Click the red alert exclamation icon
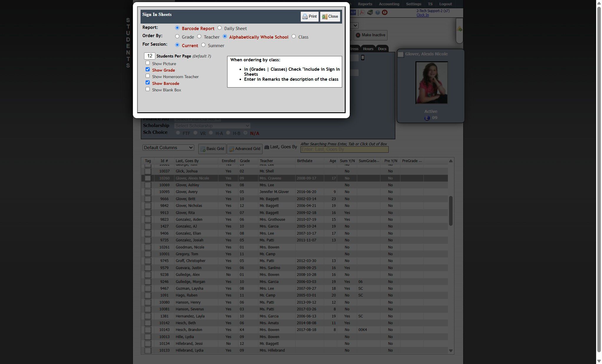 (x=385, y=12)
